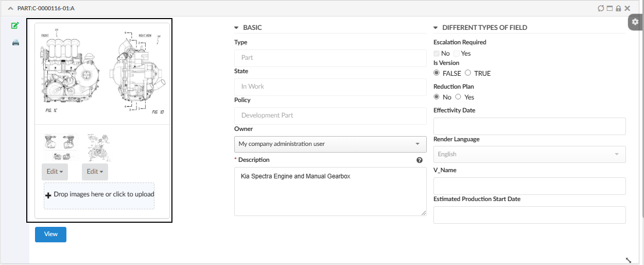The width and height of the screenshot is (644, 265).
Task: Open Edit menu under first thumbnail
Action: coord(55,172)
